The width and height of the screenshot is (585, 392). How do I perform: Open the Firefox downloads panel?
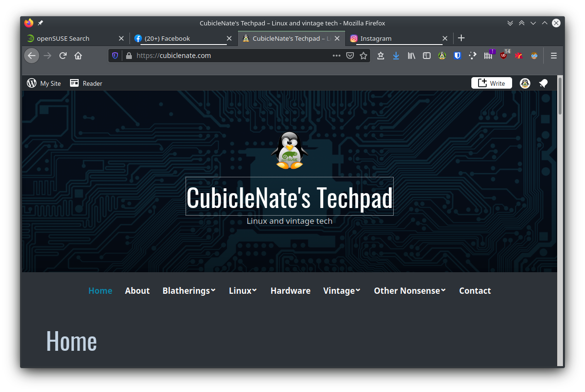396,56
